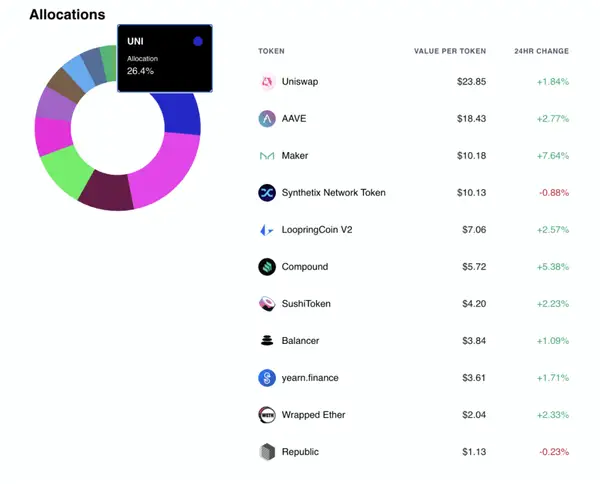Click the Wrapped Ether logo

coord(267,415)
